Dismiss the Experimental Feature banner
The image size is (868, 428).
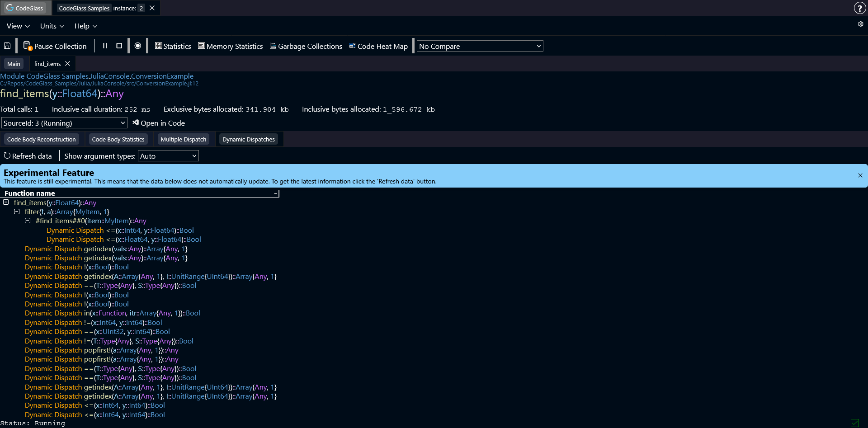[860, 175]
